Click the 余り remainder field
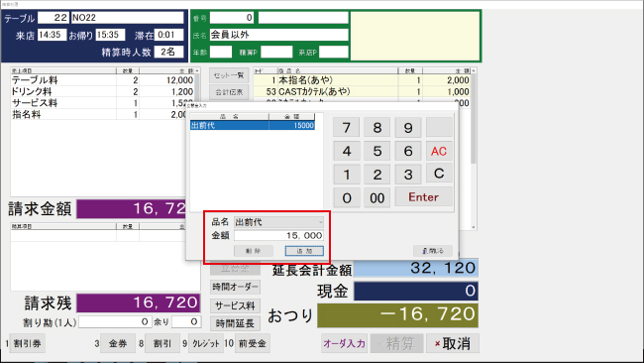The height and width of the screenshot is (363, 644). [x=186, y=322]
